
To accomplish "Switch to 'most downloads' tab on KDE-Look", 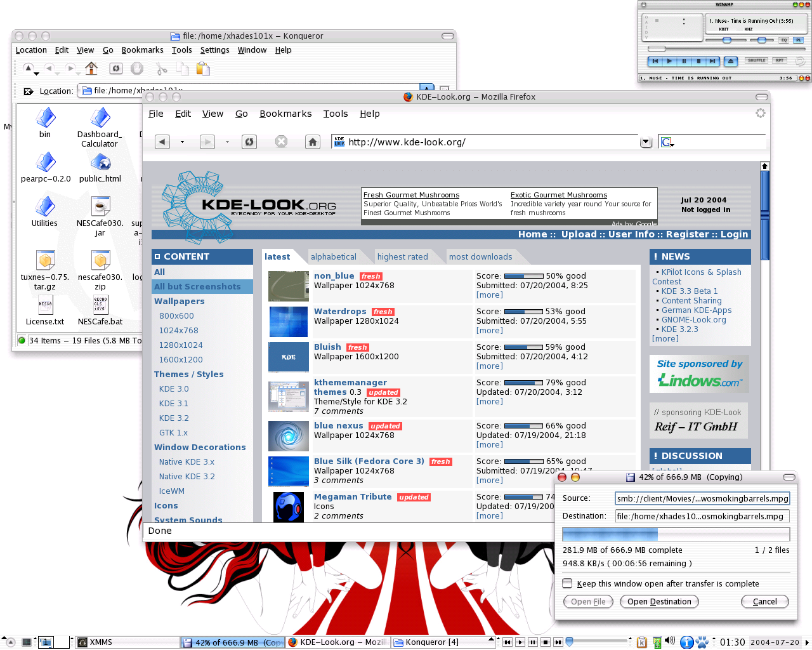I will point(481,256).
